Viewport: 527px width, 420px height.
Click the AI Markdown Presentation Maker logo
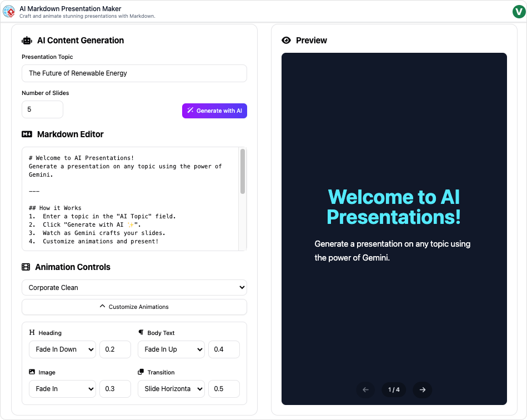(x=9, y=11)
